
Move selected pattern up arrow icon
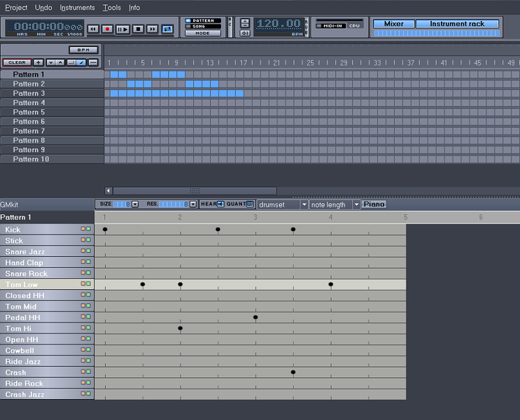(60, 62)
